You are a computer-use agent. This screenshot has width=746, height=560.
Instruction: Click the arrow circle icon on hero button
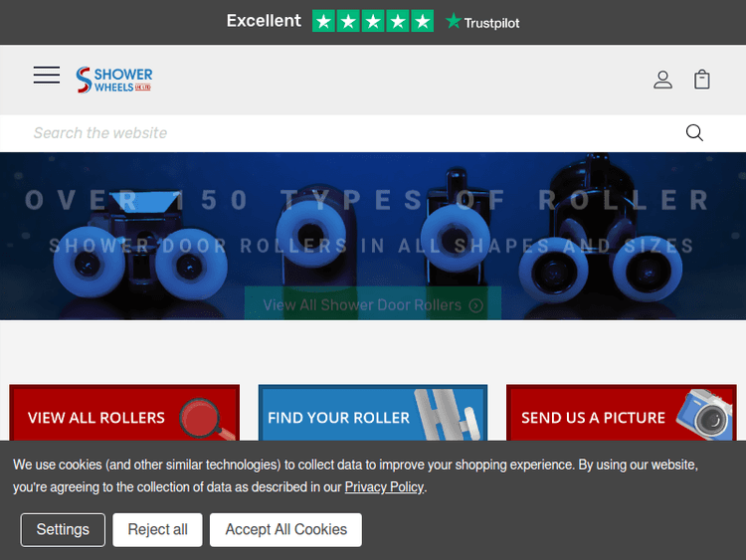coord(475,305)
